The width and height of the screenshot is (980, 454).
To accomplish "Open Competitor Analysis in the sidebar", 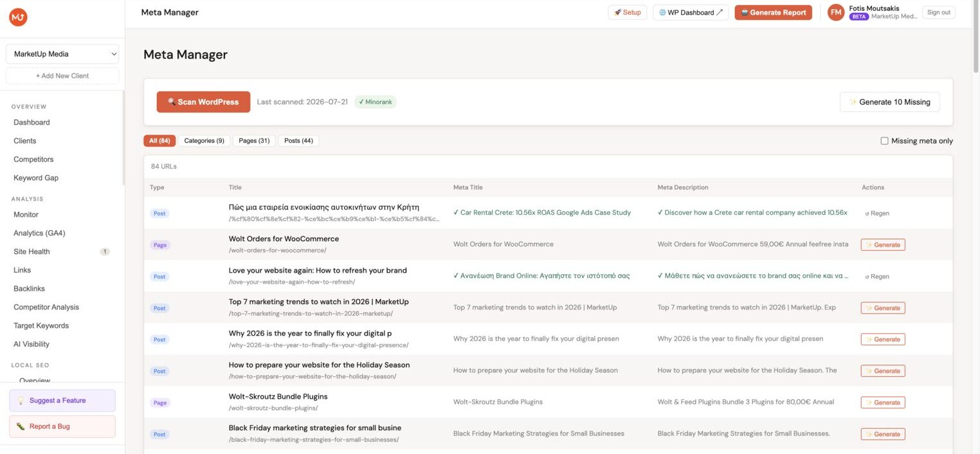I will (46, 307).
